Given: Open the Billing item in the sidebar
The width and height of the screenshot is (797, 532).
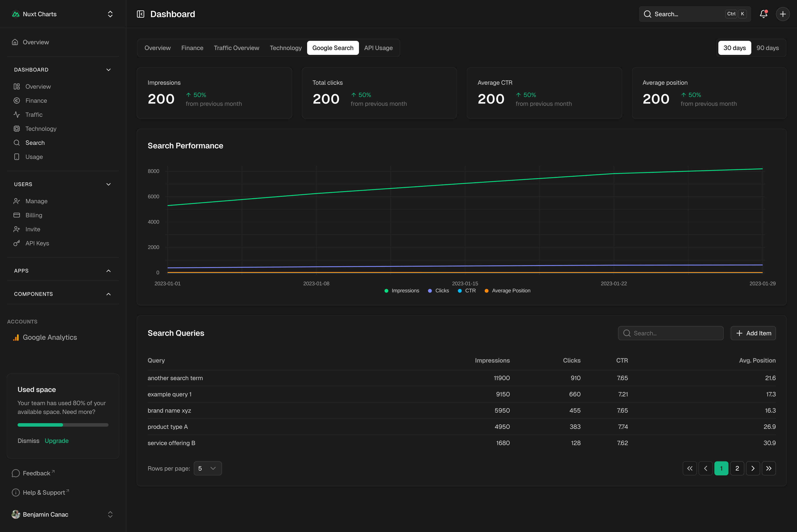Looking at the screenshot, I should (x=34, y=215).
